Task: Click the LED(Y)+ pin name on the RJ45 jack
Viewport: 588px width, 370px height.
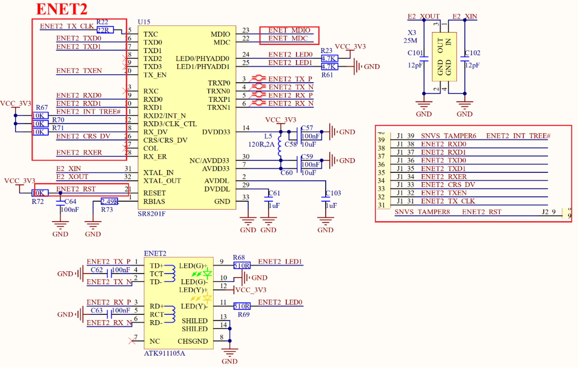Action: (x=193, y=290)
